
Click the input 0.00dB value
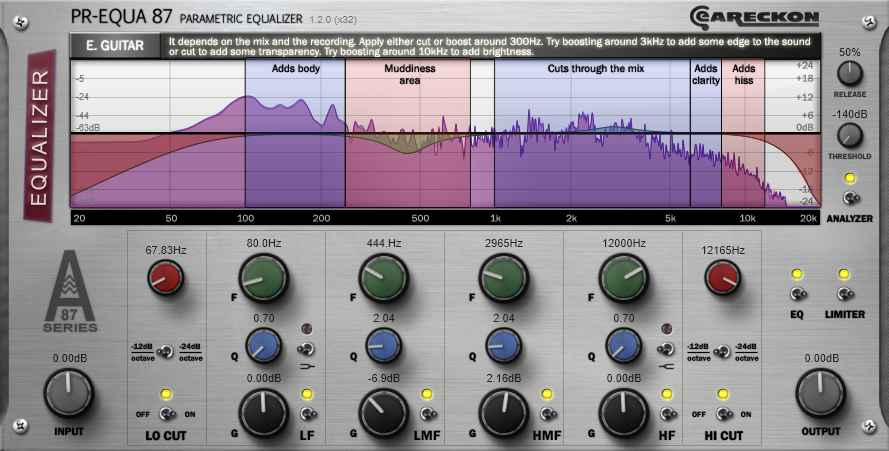[69, 359]
